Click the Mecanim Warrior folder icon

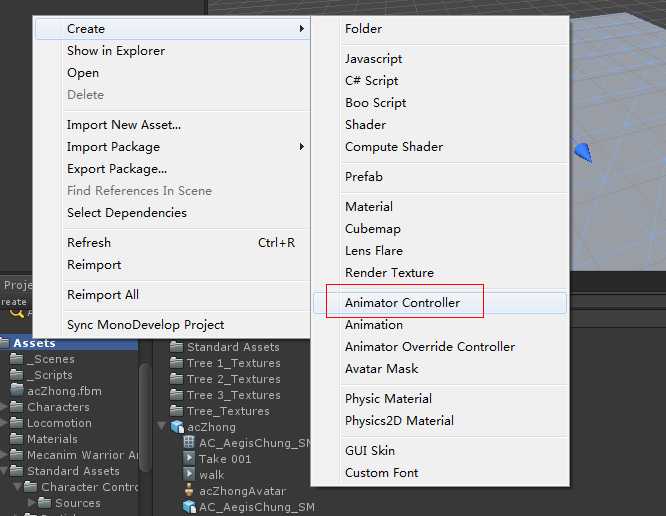pos(17,455)
